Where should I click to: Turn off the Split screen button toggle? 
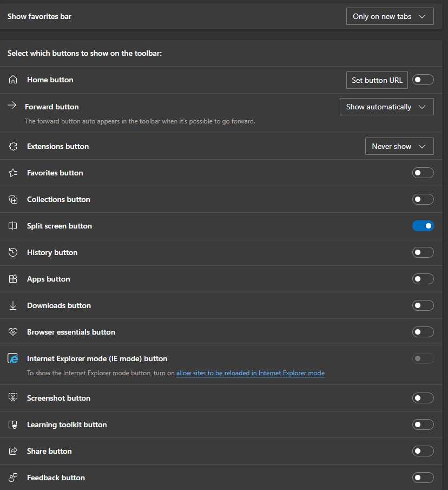[x=423, y=226]
